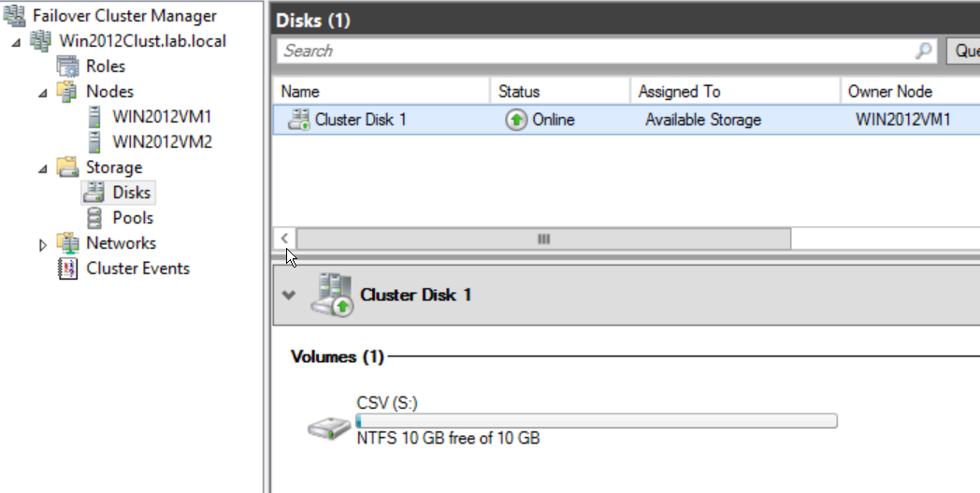Click the Volumes (1) section heading
Viewport: 980px width, 493px height.
point(337,356)
